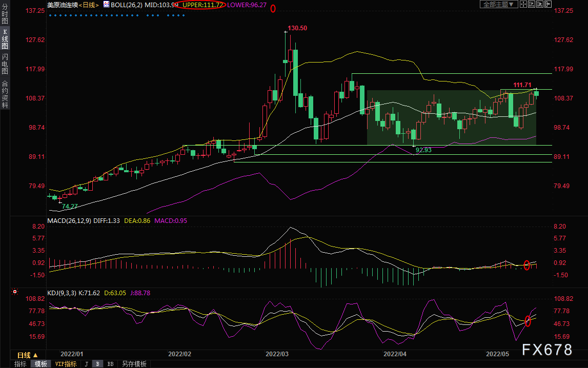Toggle the J template button
The image size is (588, 368).
(x=87, y=364)
